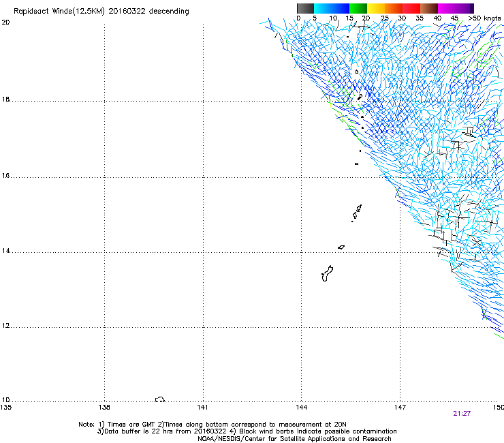Click the gray 0–5 knots legend segment
The width and height of the screenshot is (504, 443).
pyautogui.click(x=305, y=8)
